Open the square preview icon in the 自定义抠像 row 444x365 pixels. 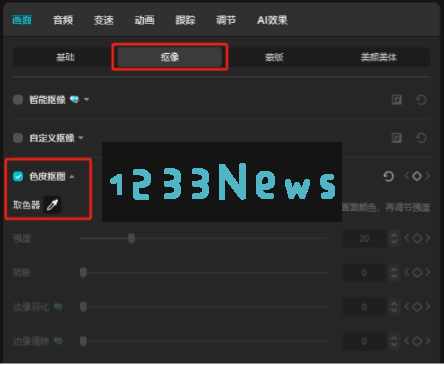[396, 138]
